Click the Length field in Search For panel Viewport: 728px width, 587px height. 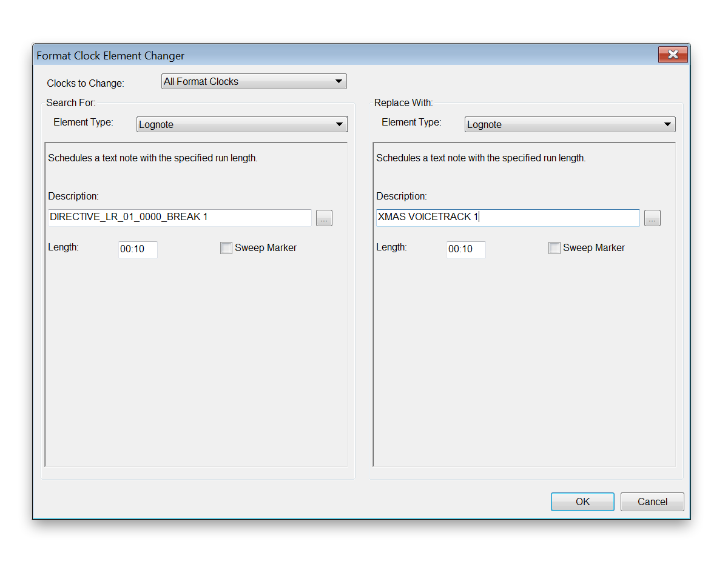click(138, 249)
